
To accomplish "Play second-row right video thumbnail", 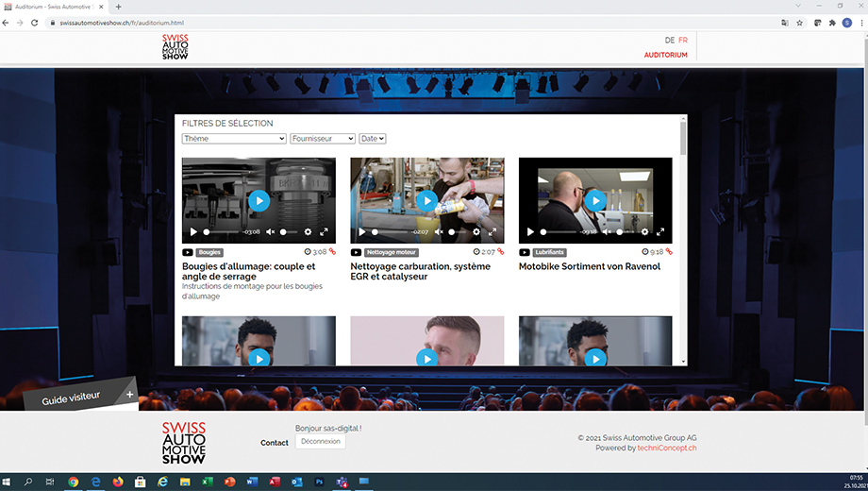I will coord(595,359).
